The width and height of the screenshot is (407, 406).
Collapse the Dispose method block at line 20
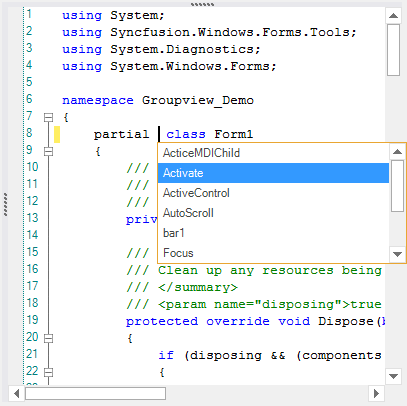(x=49, y=338)
